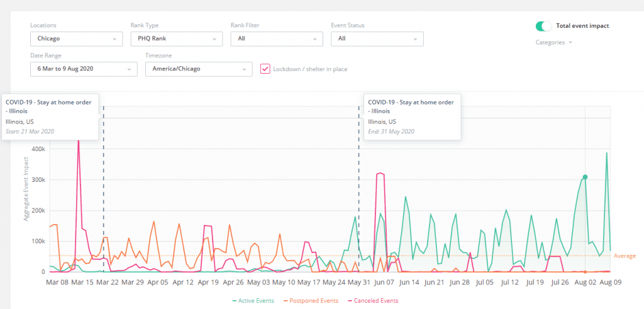
Task: Open the Locations dropdown showing Chicago
Action: coord(75,38)
